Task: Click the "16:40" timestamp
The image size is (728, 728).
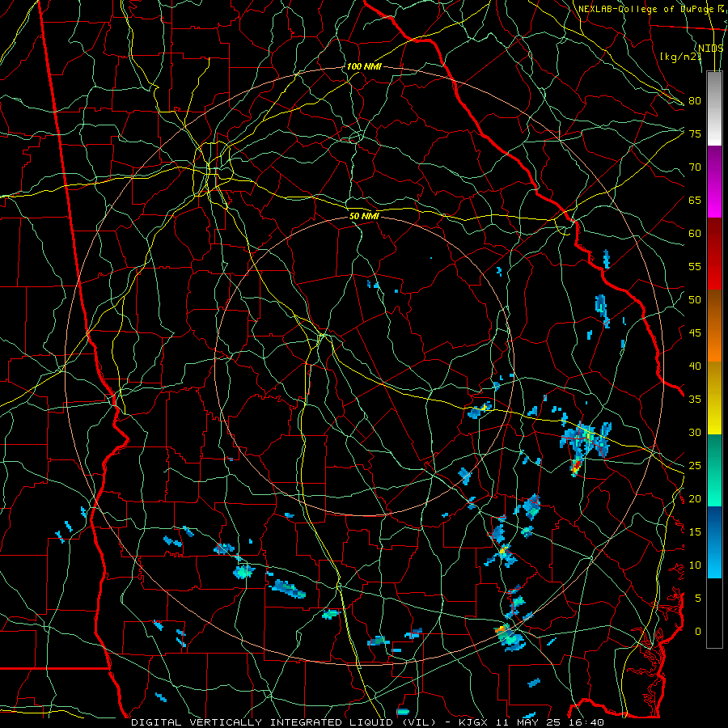Action: pyautogui.click(x=586, y=722)
